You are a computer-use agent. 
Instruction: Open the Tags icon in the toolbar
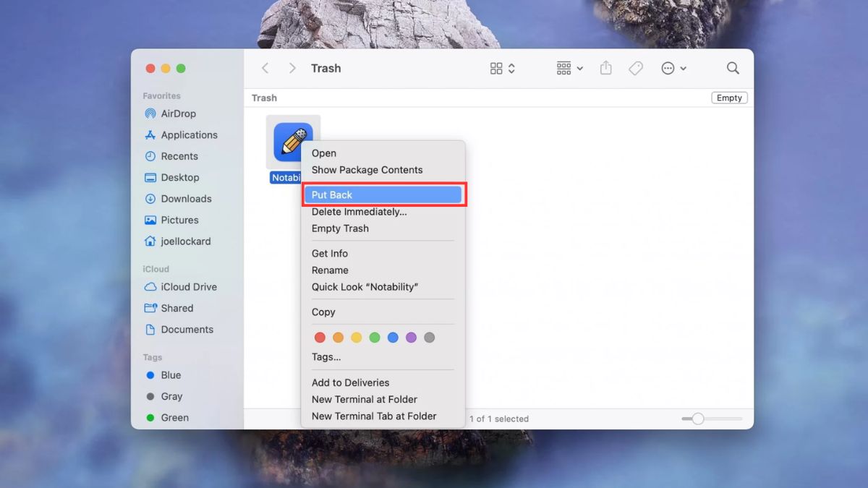[x=635, y=68]
